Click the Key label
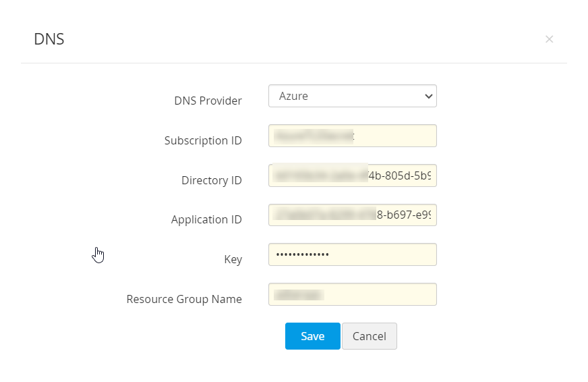 point(233,259)
